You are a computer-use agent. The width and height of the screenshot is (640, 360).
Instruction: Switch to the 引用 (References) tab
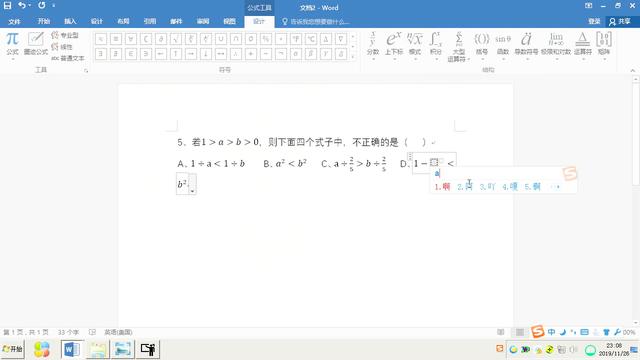(x=150, y=22)
